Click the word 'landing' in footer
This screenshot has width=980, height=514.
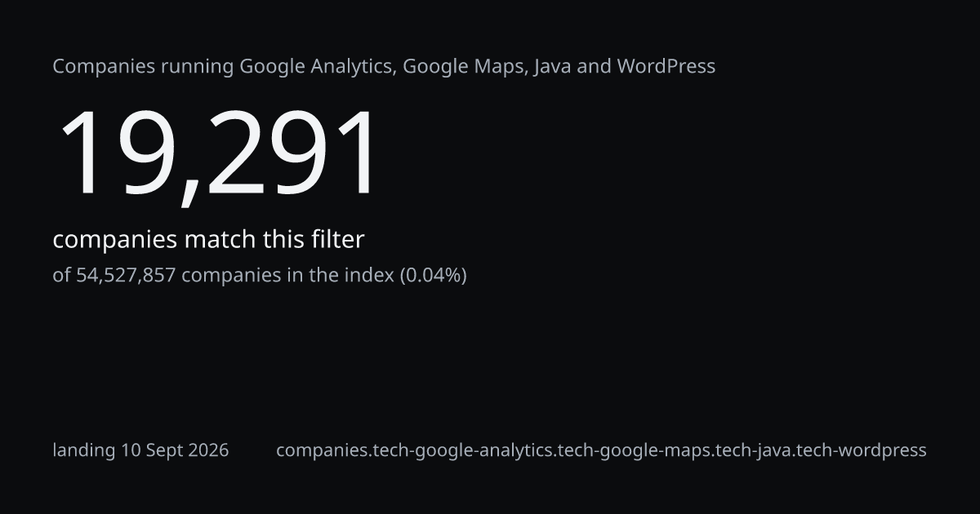[x=84, y=450]
